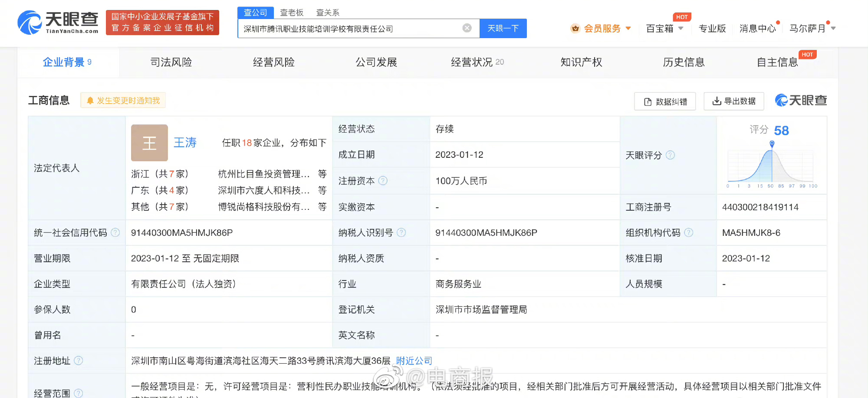
Task: Show help for 注册地址
Action: click(79, 361)
